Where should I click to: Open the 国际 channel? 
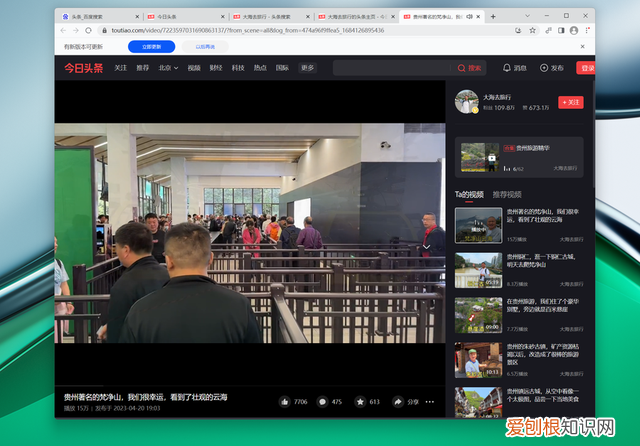(282, 68)
